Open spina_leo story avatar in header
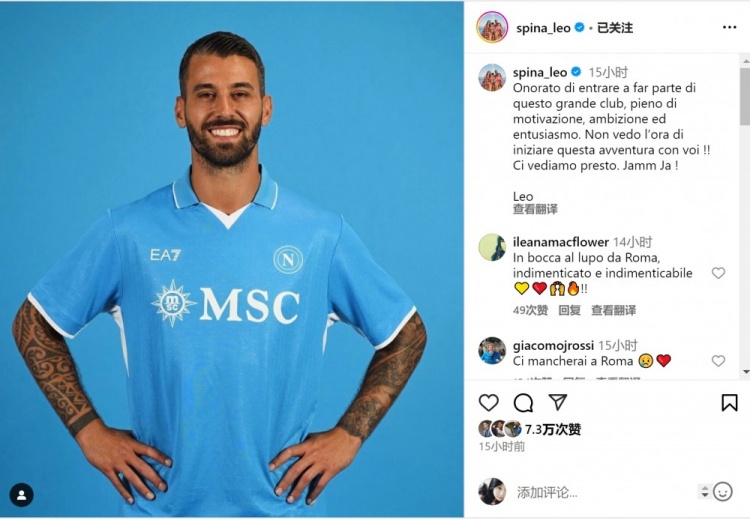 click(492, 28)
